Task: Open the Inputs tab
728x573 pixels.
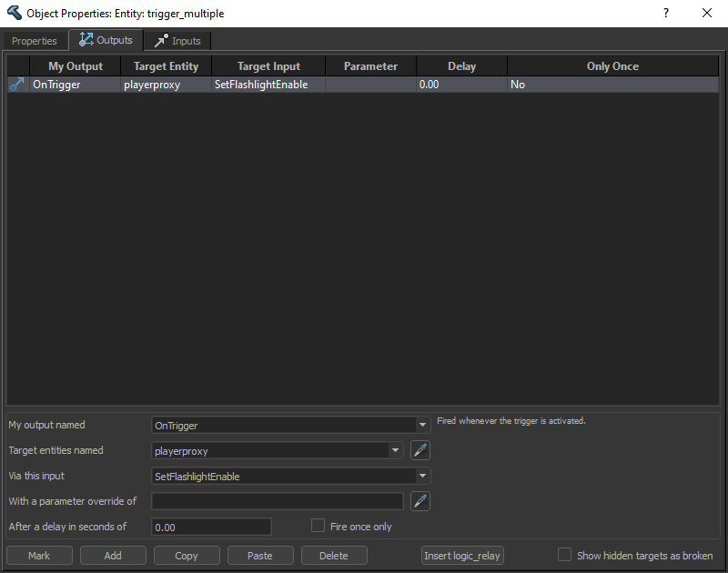Action: (x=177, y=41)
